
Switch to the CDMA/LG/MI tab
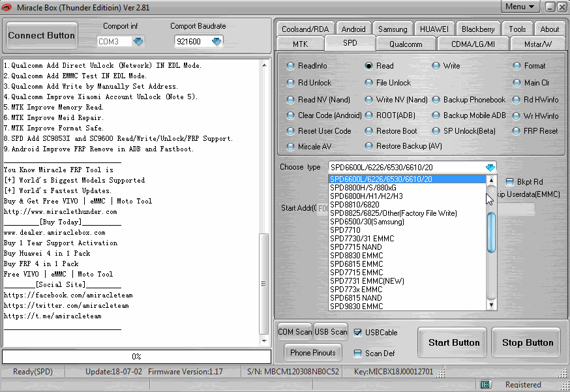473,44
